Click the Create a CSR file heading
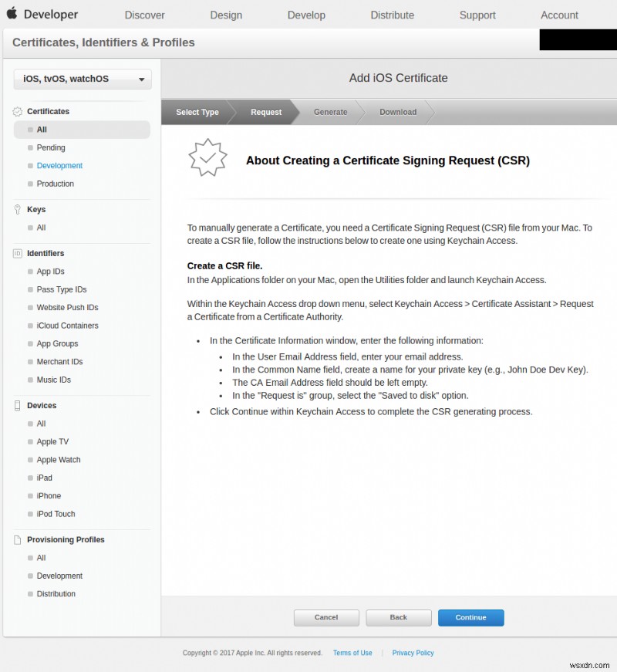The image size is (617, 672). (x=224, y=265)
